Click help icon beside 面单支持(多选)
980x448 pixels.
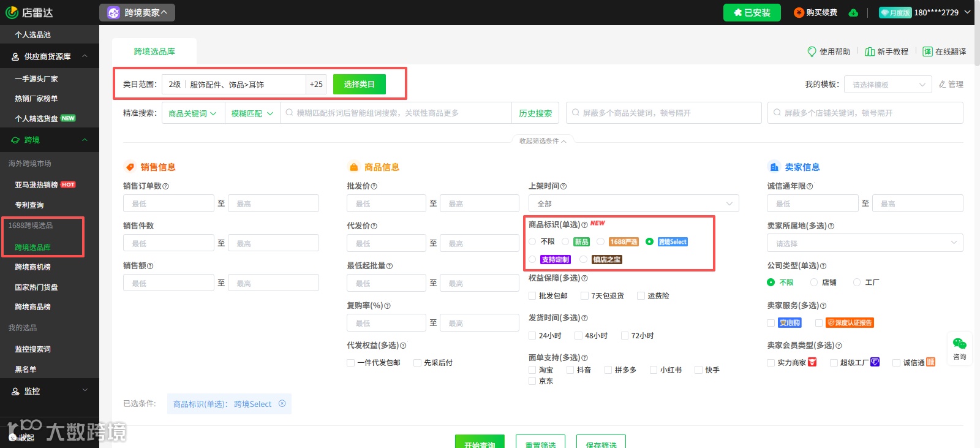tap(584, 358)
